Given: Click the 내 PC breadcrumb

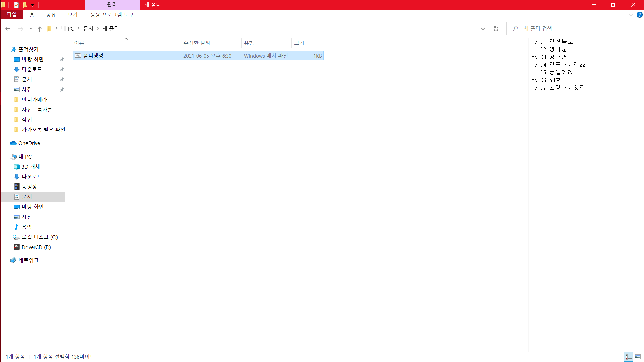Looking at the screenshot, I should [67, 29].
